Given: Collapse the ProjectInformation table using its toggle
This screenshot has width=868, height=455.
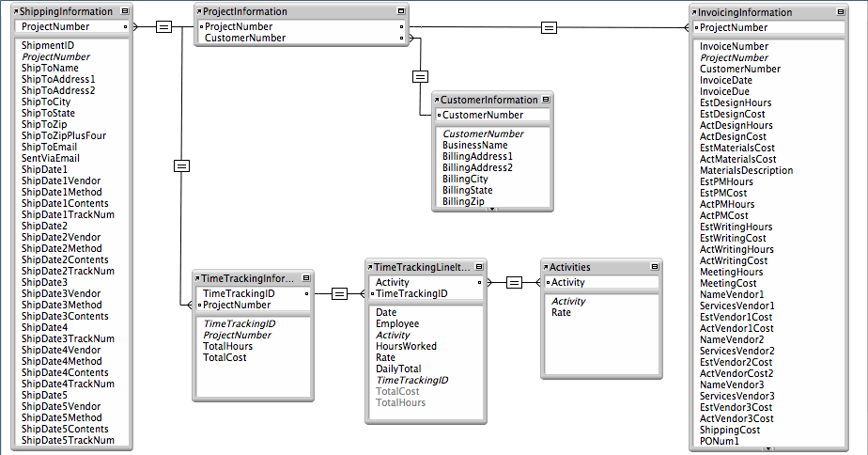Looking at the screenshot, I should [x=402, y=11].
